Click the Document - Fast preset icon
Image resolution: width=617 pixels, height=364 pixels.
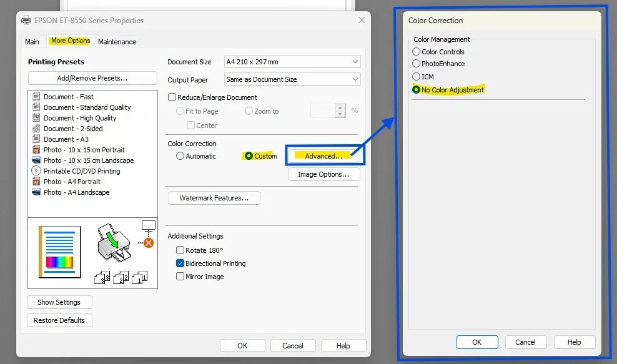click(36, 96)
